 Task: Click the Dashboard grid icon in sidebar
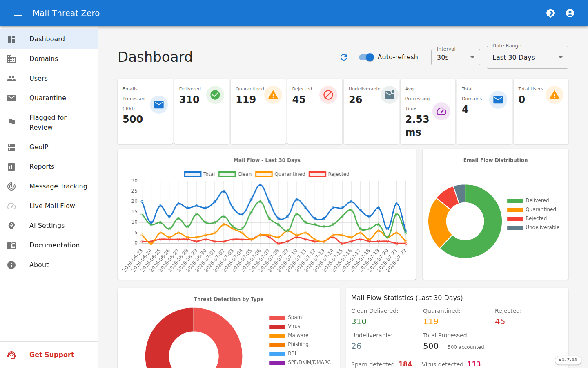pos(11,39)
